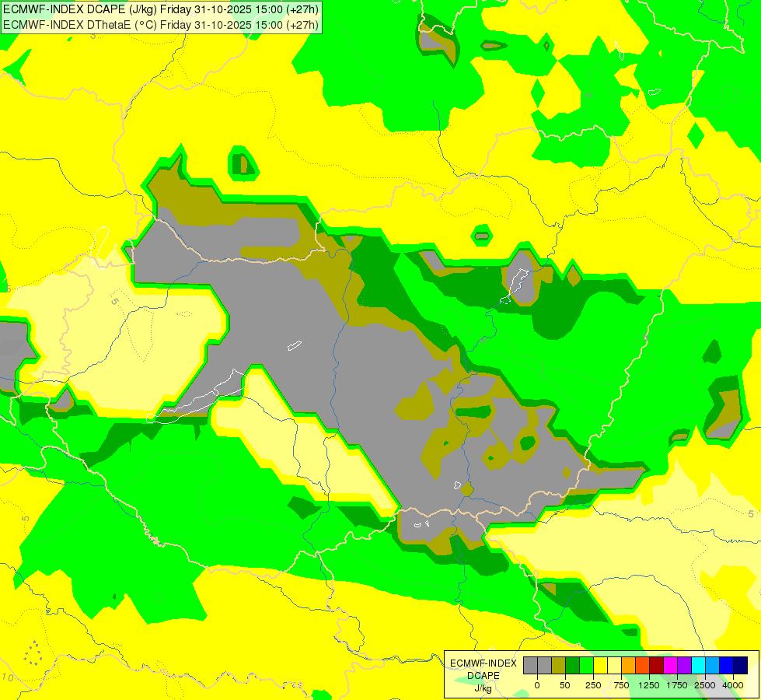This screenshot has width=761, height=700.
Task: Click the legend label '0'
Action: click(x=537, y=685)
